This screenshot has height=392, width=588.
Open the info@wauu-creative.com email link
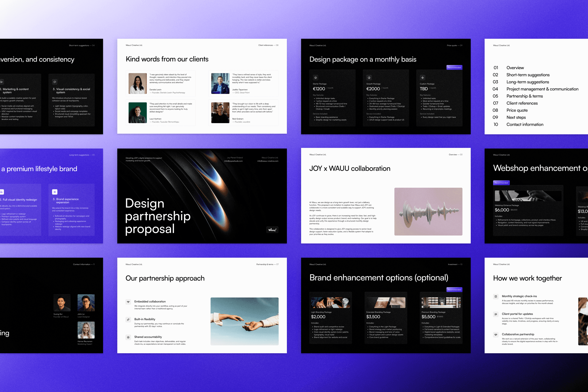(268, 161)
